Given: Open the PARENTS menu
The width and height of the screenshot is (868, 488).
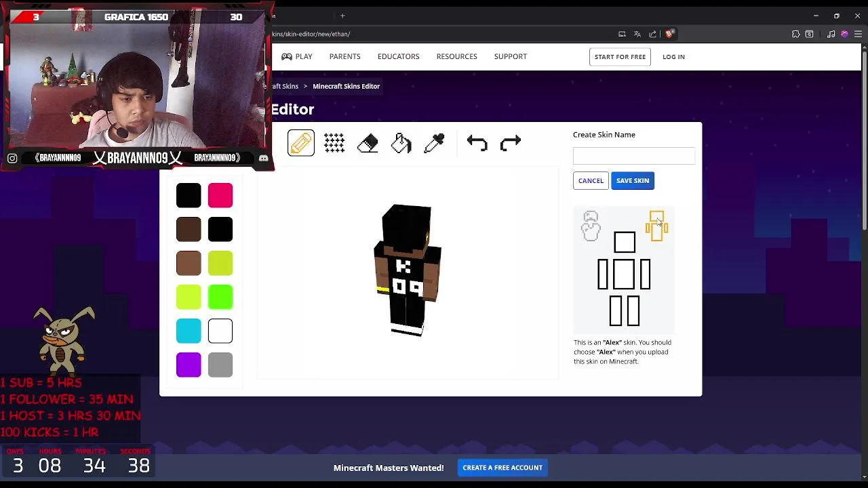Looking at the screenshot, I should 344,56.
